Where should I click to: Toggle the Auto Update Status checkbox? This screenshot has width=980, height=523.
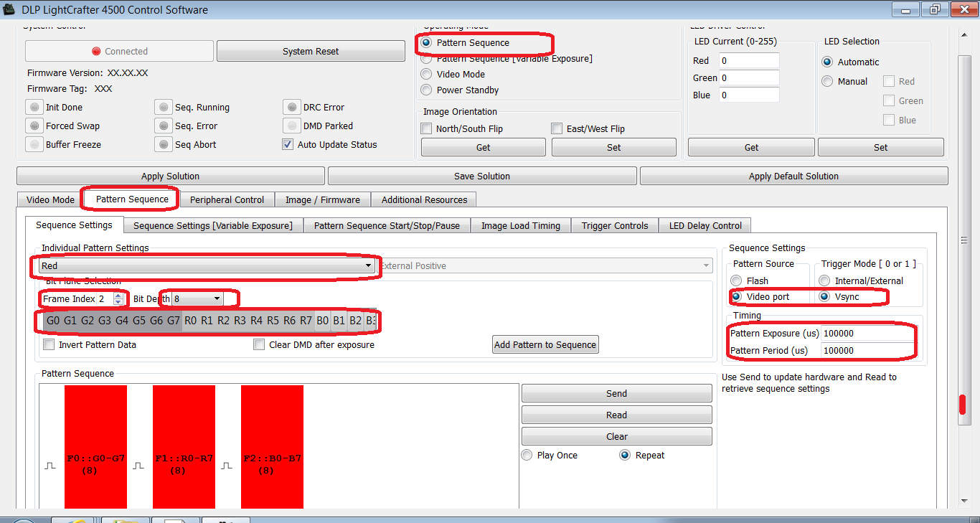click(288, 144)
